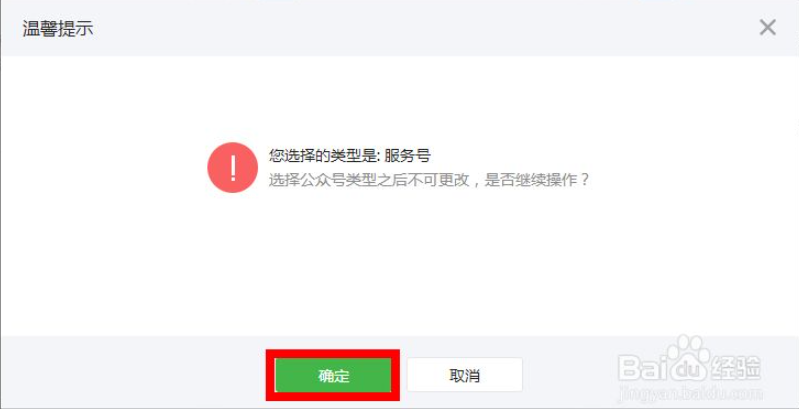Click the gray 选择公众号类型之后不可更改 warning text
Image resolution: width=799 pixels, height=409 pixels.
pyautogui.click(x=369, y=180)
